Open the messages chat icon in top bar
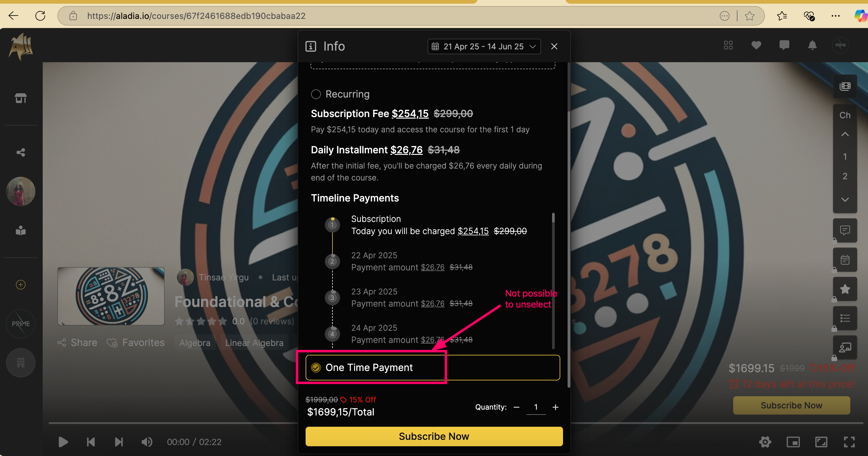Image resolution: width=868 pixels, height=456 pixels. [784, 45]
